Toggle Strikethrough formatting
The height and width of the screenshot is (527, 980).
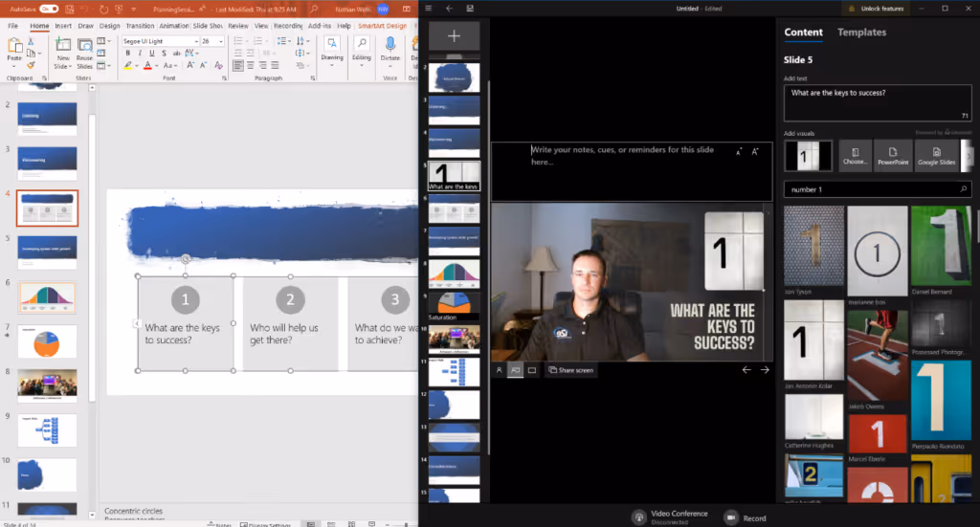point(176,53)
